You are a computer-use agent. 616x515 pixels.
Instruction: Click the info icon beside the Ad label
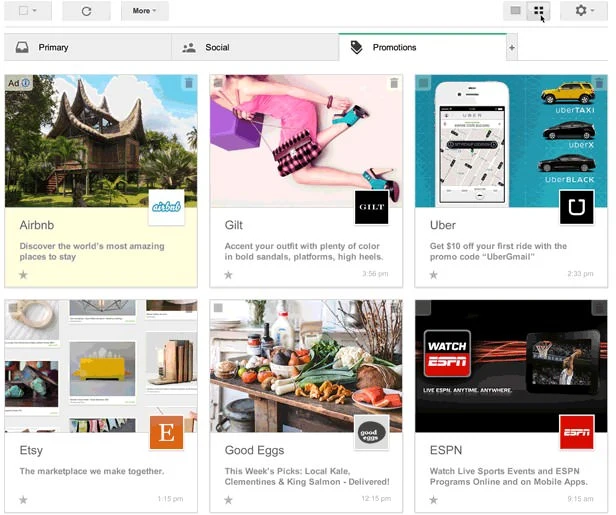(26, 83)
